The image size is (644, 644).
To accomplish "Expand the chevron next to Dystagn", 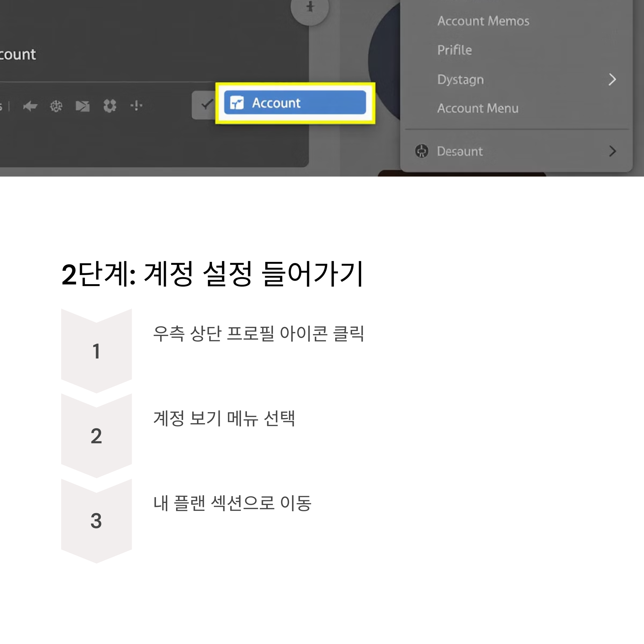I will 612,80.
